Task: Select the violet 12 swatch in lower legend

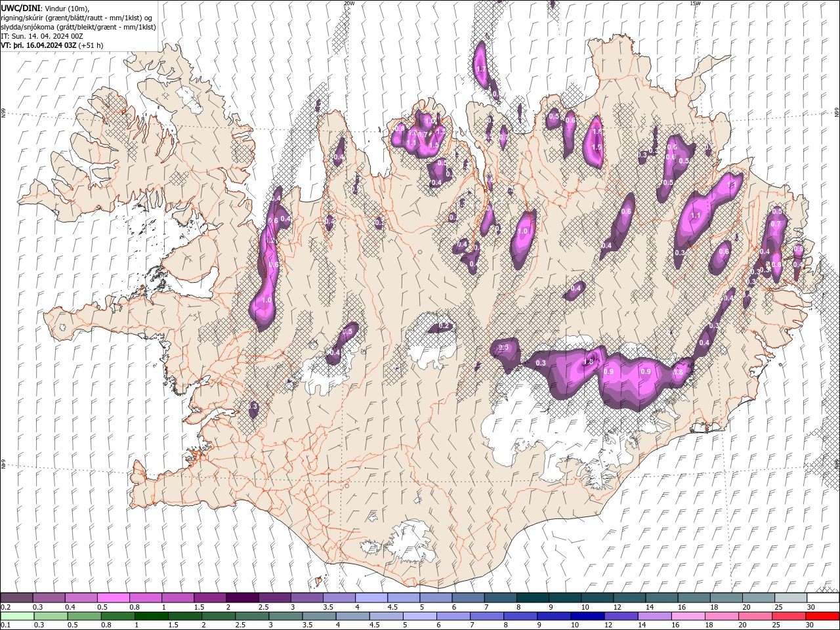Action: (x=621, y=616)
